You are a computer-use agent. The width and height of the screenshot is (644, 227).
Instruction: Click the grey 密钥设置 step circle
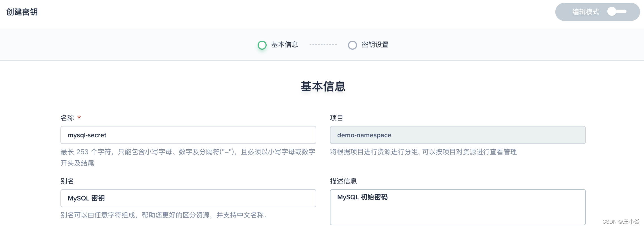click(x=353, y=45)
